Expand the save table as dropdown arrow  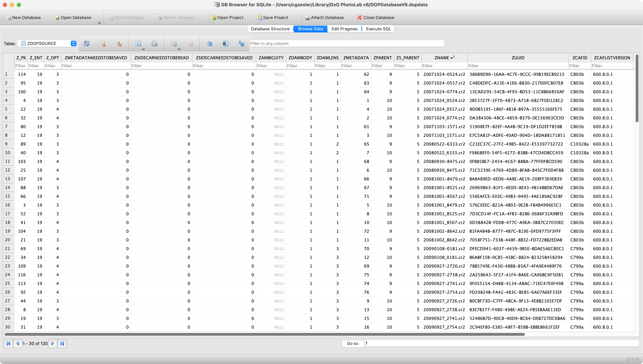point(143,49)
